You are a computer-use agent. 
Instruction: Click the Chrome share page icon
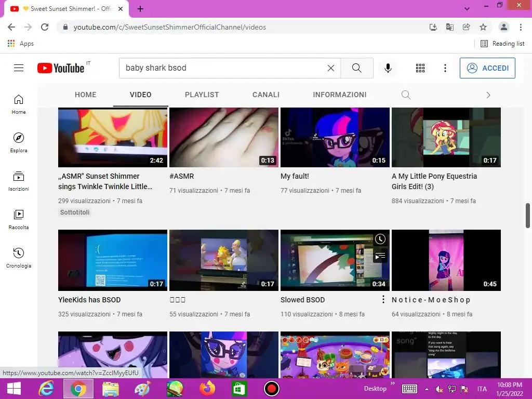coord(467,27)
